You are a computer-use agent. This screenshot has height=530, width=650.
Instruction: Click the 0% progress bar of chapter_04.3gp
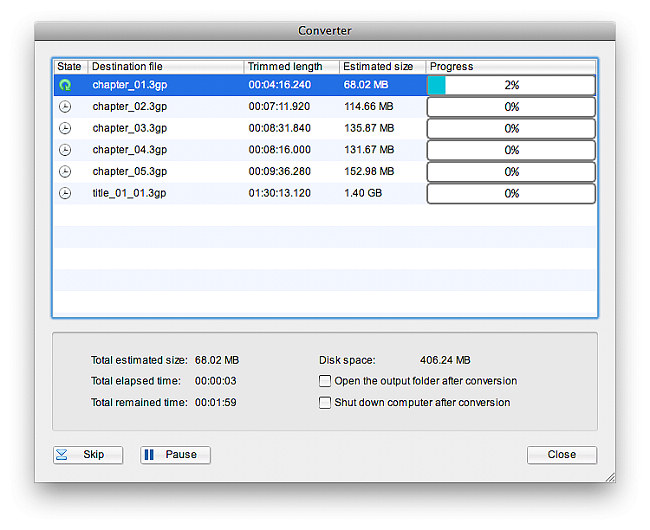[x=511, y=150]
